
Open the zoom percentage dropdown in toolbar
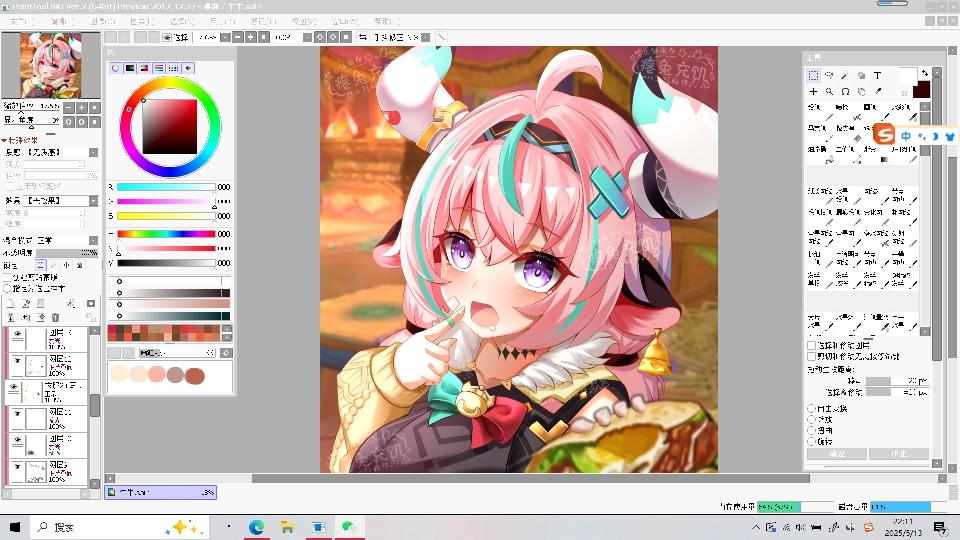coord(225,37)
